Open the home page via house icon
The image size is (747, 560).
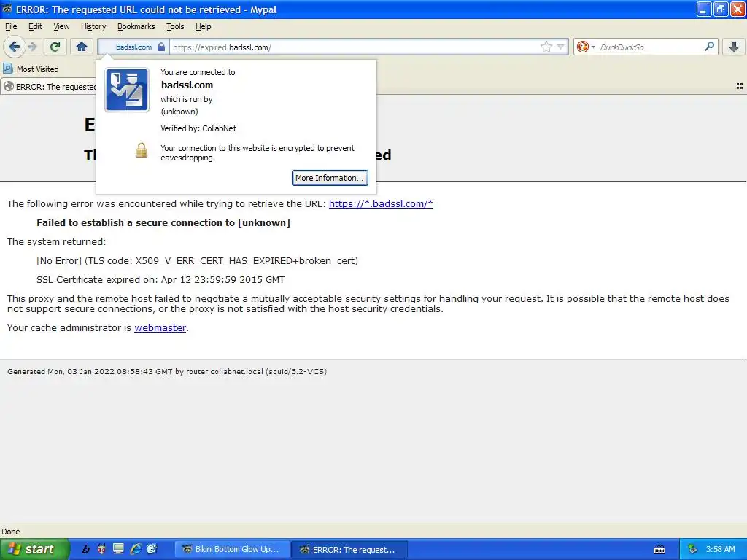pos(82,47)
